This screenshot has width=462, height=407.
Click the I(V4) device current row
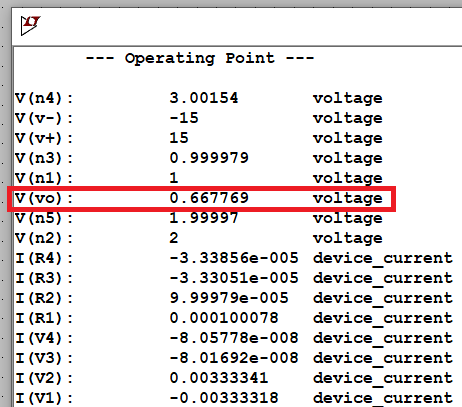(234, 338)
